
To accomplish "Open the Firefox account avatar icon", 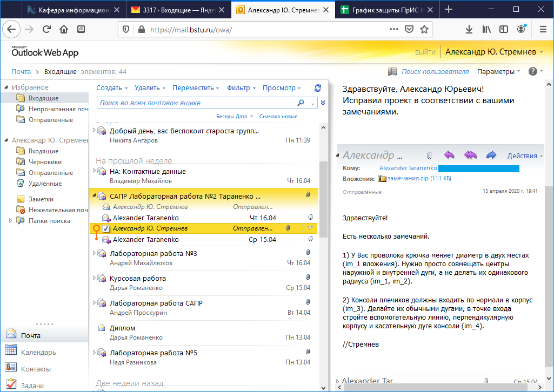I will click(521, 29).
